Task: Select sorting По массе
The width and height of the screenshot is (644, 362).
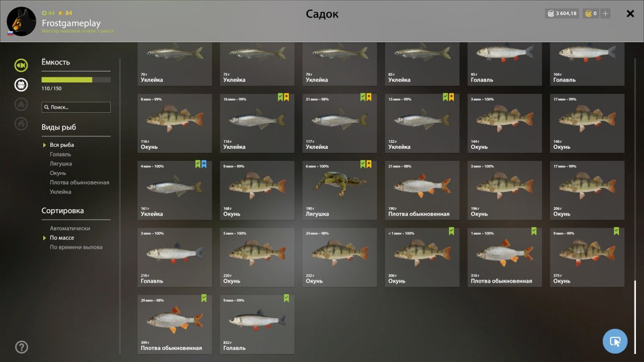Action: 62,238
